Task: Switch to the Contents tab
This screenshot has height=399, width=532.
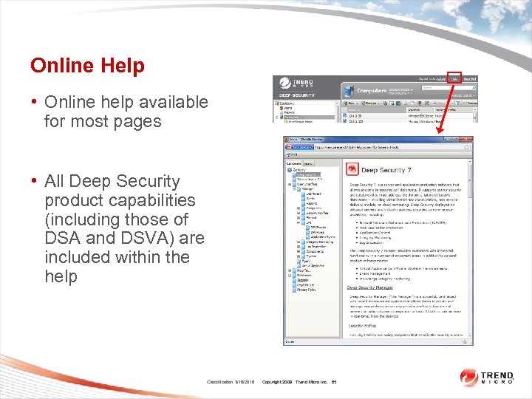Action: (293, 163)
